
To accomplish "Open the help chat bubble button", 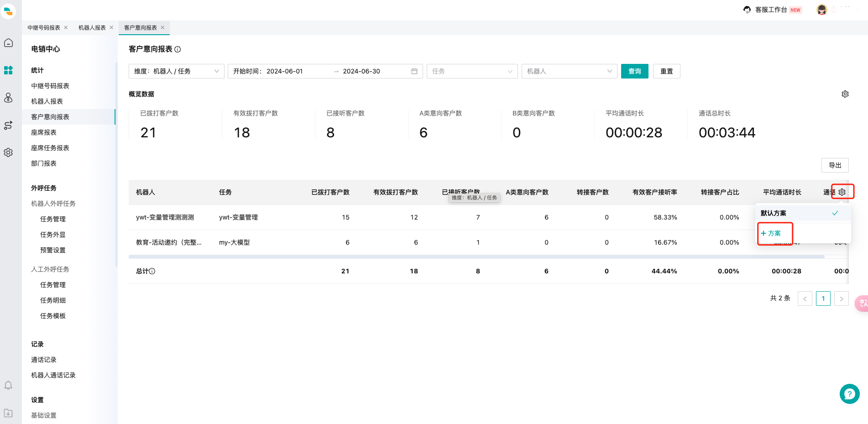I will [850, 394].
